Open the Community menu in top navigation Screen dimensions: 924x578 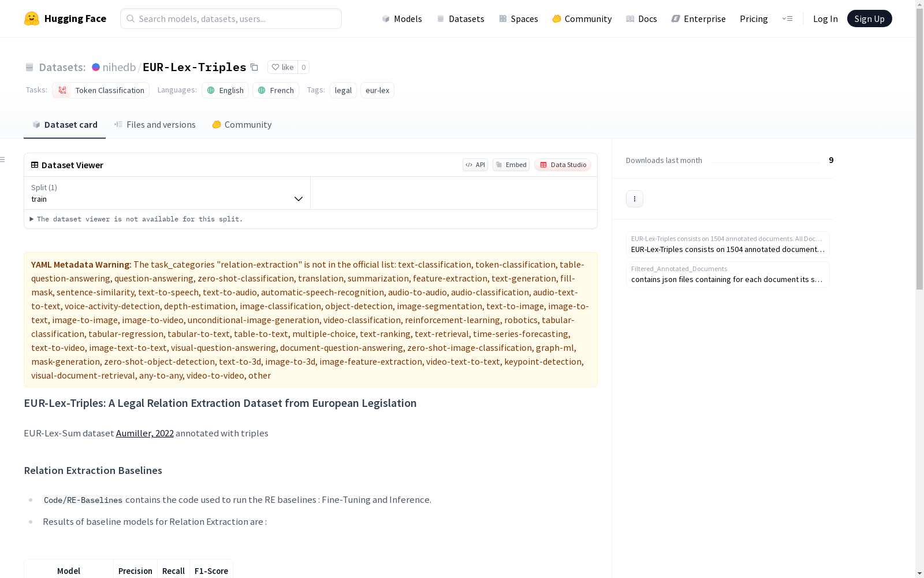click(x=582, y=18)
